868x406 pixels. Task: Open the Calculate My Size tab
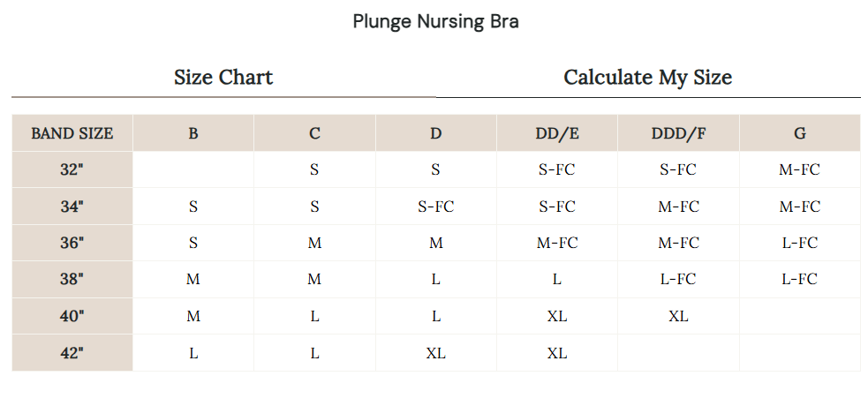tap(647, 78)
